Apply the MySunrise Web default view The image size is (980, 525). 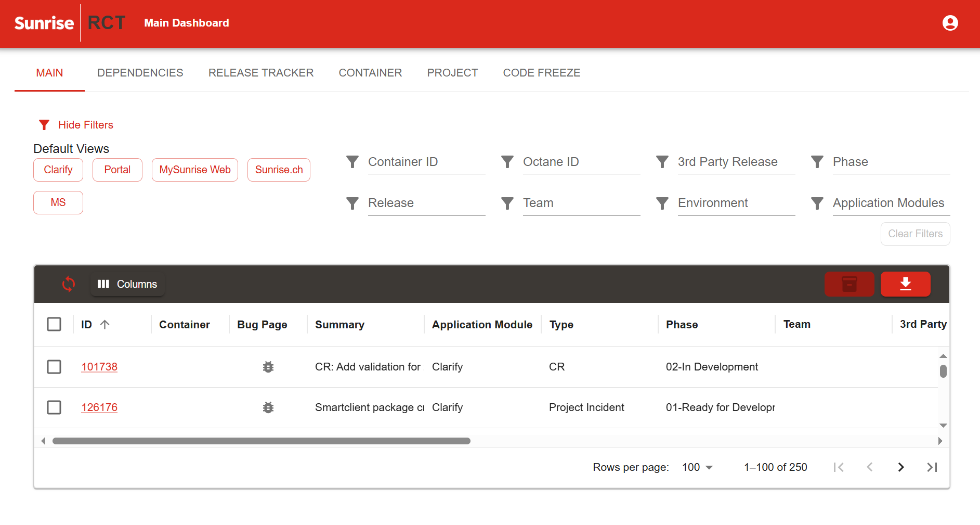[195, 170]
